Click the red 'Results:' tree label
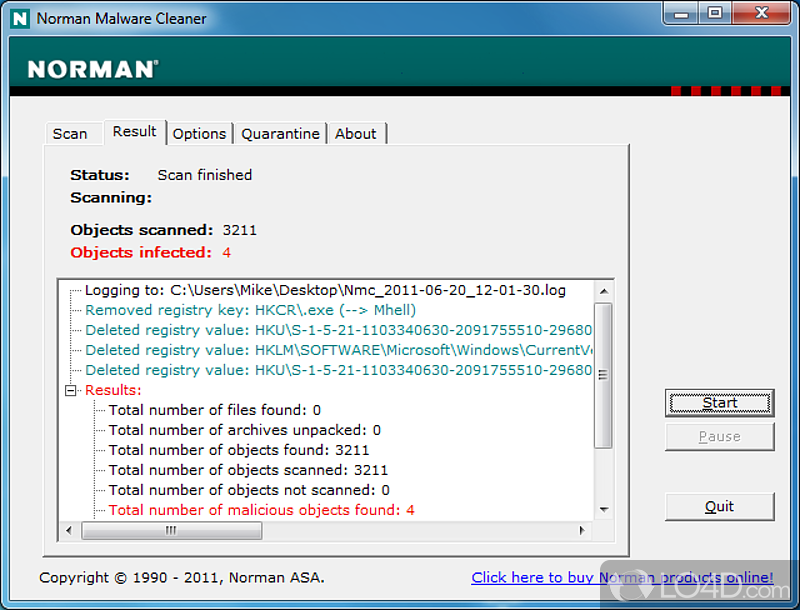This screenshot has height=610, width=800. [113, 390]
